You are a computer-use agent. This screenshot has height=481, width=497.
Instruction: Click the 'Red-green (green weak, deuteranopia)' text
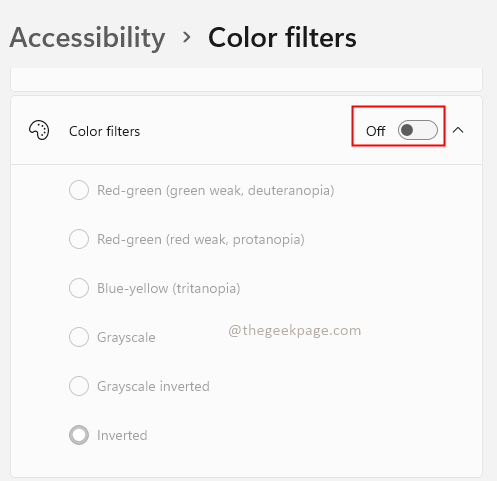(x=216, y=191)
